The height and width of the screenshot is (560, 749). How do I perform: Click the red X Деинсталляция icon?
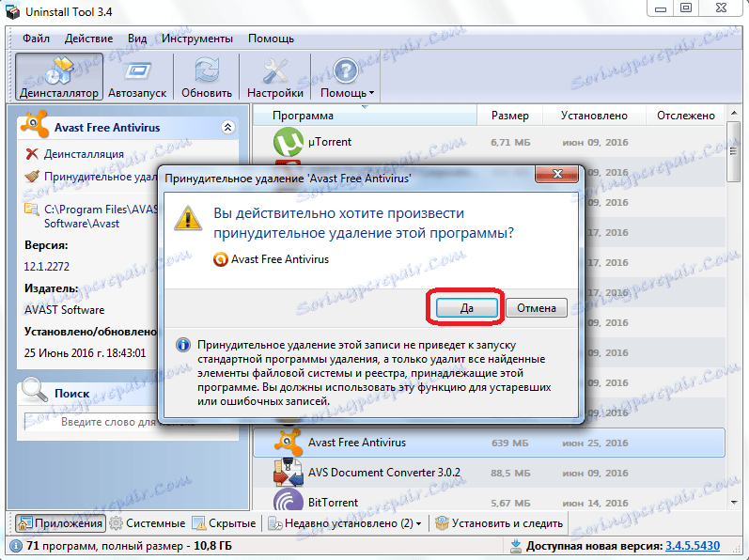coord(32,154)
